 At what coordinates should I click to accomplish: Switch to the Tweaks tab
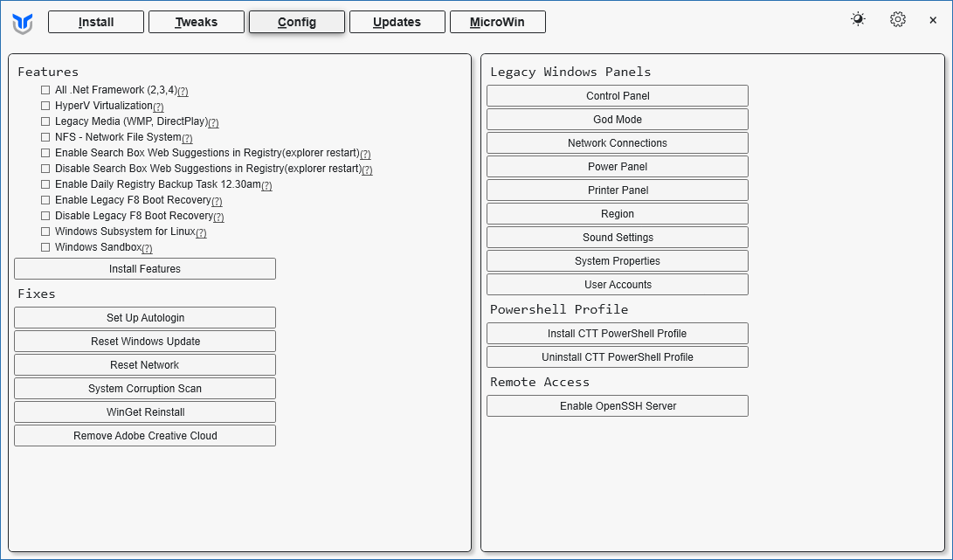[x=197, y=22]
